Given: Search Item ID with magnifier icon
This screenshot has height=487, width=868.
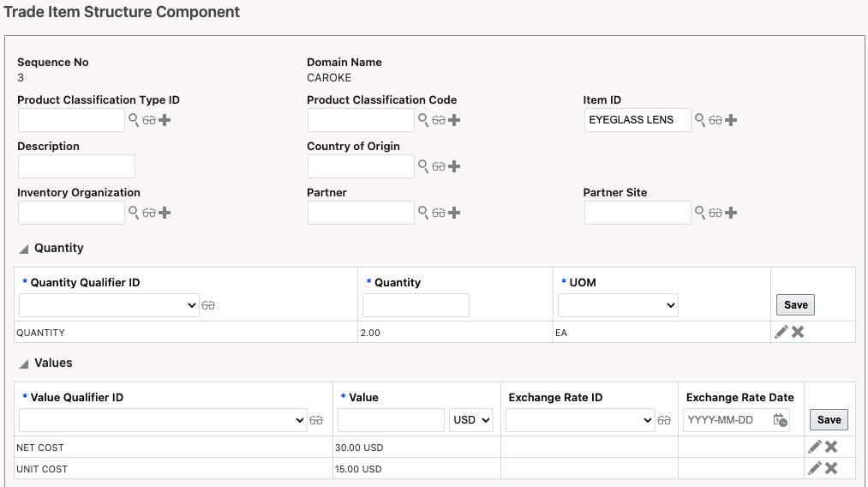Looking at the screenshot, I should pyautogui.click(x=700, y=120).
